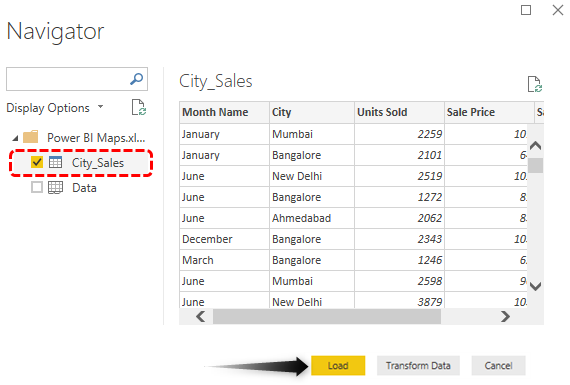
Task: Click the 1272 units sold cell
Action: pyautogui.click(x=400, y=197)
